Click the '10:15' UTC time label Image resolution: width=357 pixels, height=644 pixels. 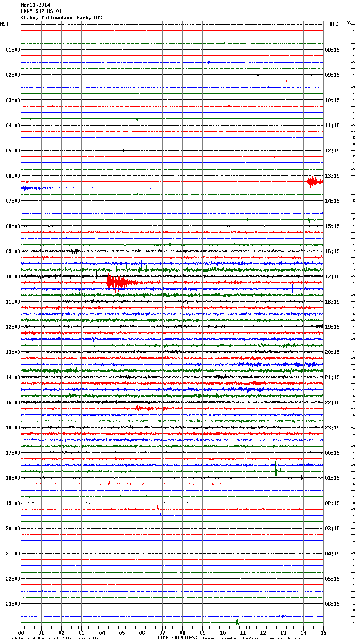(332, 100)
